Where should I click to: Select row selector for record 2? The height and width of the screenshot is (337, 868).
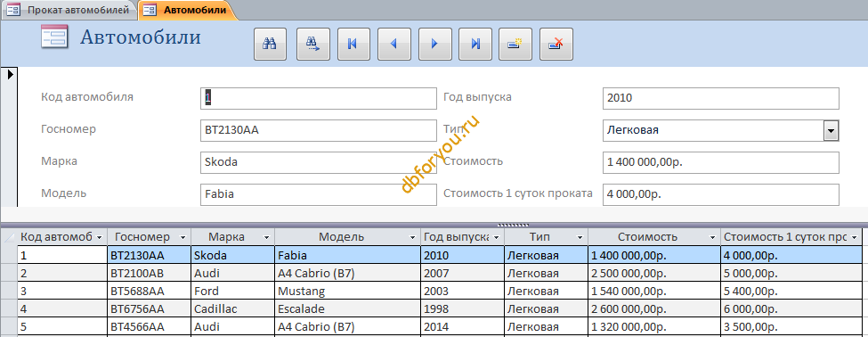coord(9,274)
